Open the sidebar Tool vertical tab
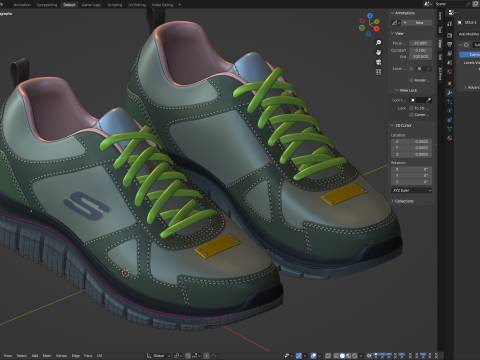The height and width of the screenshot is (360, 480). (x=440, y=30)
